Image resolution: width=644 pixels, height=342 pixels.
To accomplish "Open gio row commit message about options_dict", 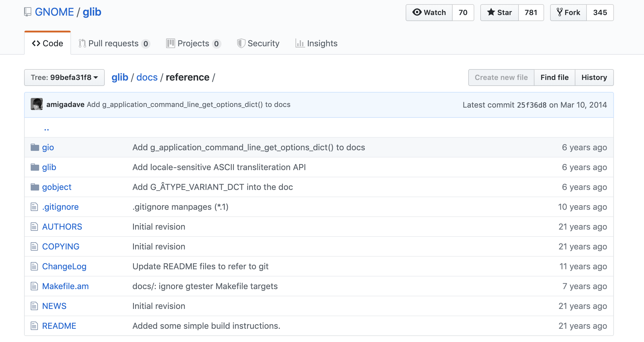I will click(249, 147).
